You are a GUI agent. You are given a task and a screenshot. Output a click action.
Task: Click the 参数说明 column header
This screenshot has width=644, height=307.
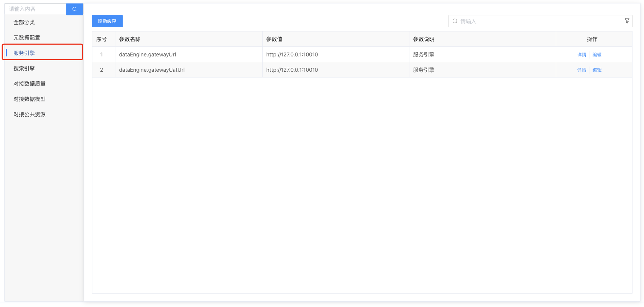[x=483, y=39]
